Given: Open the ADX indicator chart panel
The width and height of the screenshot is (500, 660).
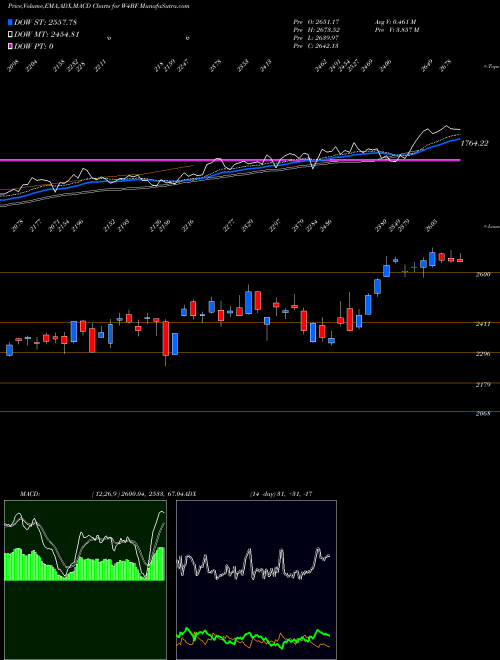Looking at the screenshot, I should tap(256, 580).
